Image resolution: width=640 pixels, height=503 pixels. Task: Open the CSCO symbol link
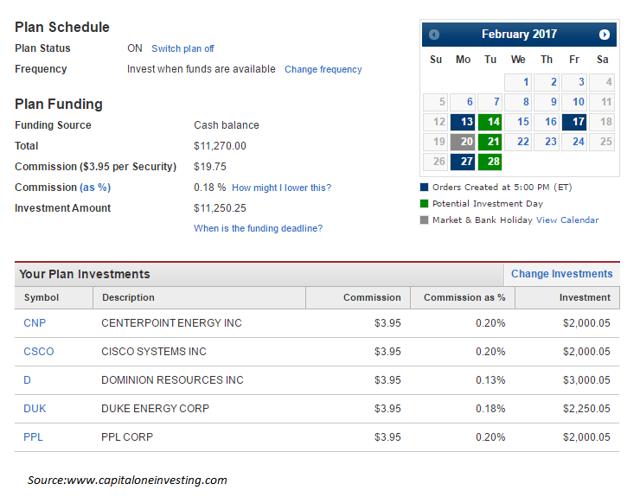pyautogui.click(x=38, y=352)
